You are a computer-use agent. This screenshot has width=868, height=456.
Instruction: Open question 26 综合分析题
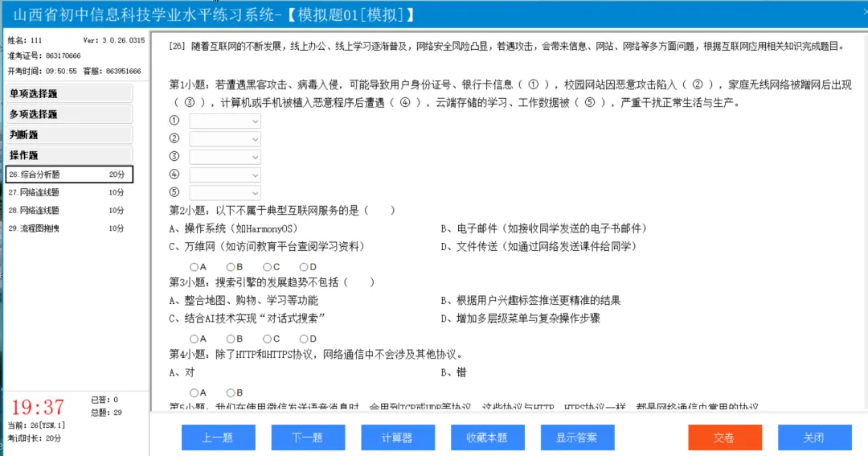(x=69, y=174)
